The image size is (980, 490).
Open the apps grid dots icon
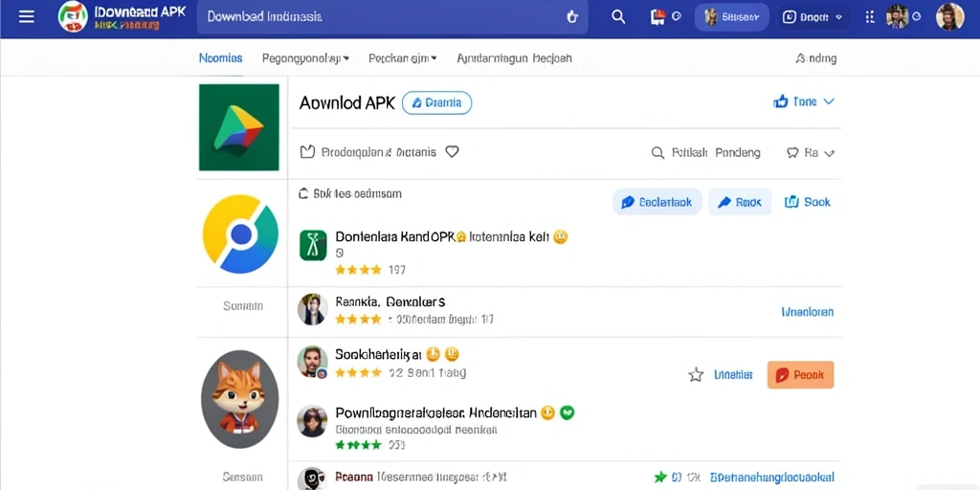point(869,17)
